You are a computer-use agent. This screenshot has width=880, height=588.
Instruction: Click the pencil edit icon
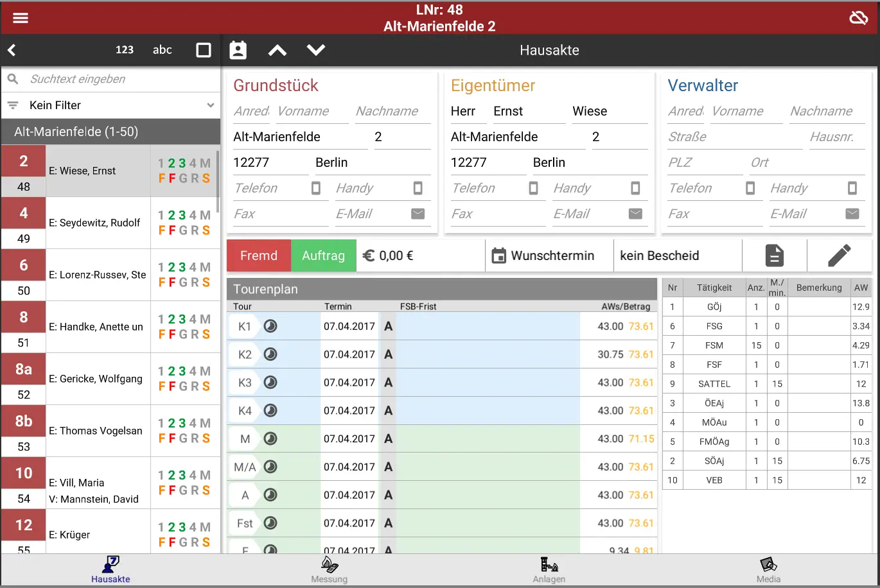(x=839, y=255)
